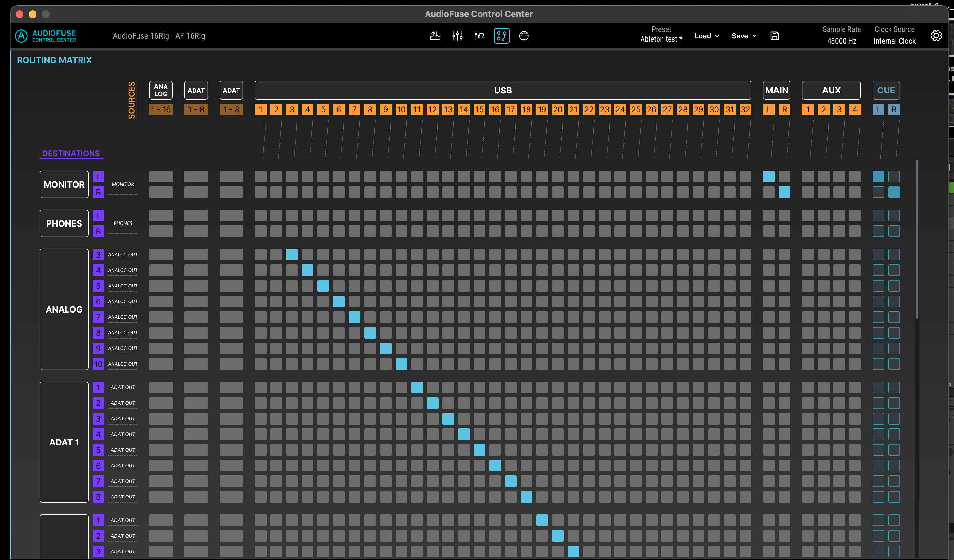Select ADAT 1 destination 8 badge
This screenshot has width=954, height=560.
click(98, 497)
